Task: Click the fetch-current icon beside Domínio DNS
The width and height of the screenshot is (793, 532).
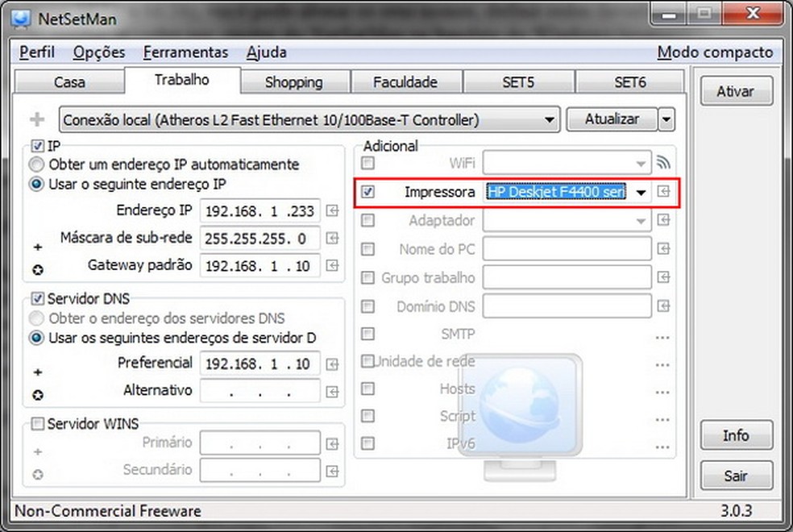Action: pyautogui.click(x=663, y=306)
